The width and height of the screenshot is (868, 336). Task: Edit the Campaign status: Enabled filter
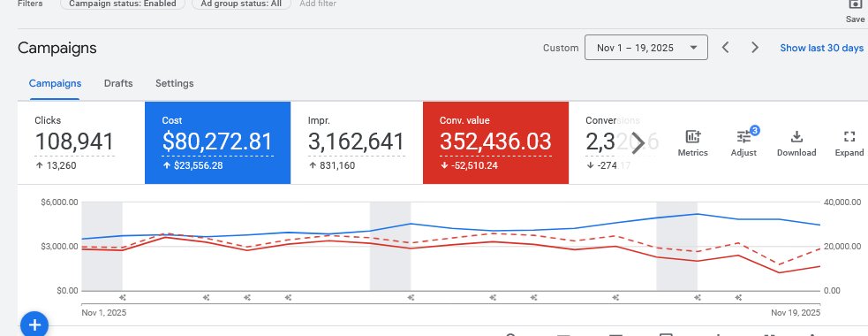[x=123, y=4]
